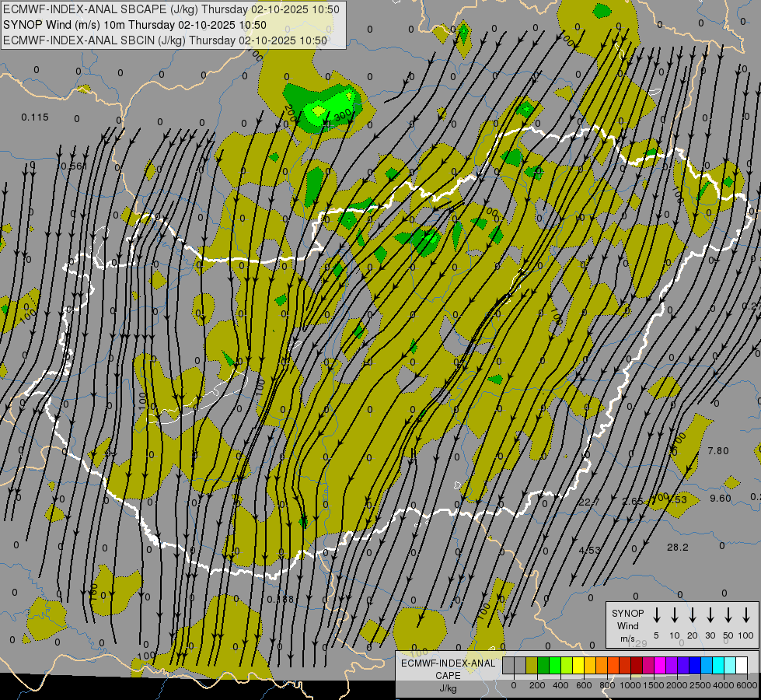This screenshot has width=761, height=700.
Task: Click the leftmost gray CAPE legend swatch
Action: coord(508,666)
